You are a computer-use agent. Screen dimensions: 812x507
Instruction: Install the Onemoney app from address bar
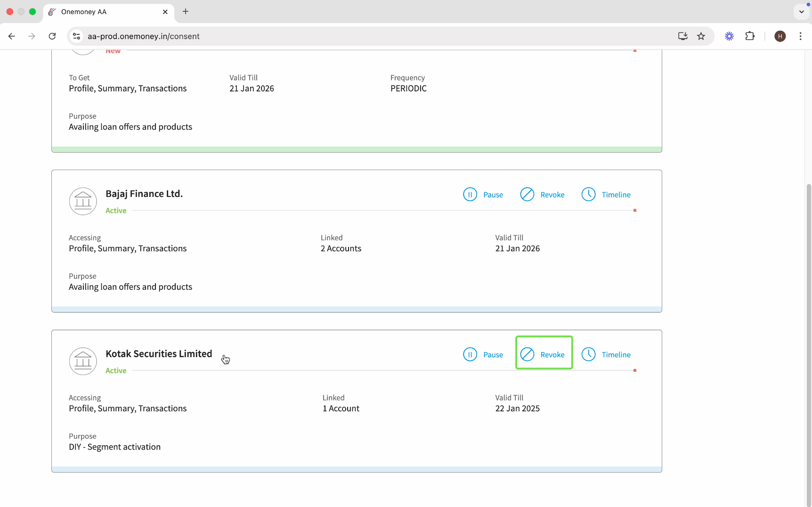tap(682, 36)
